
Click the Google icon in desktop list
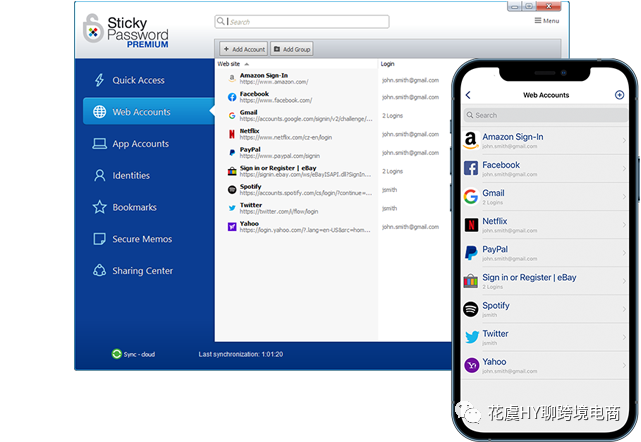(x=232, y=116)
